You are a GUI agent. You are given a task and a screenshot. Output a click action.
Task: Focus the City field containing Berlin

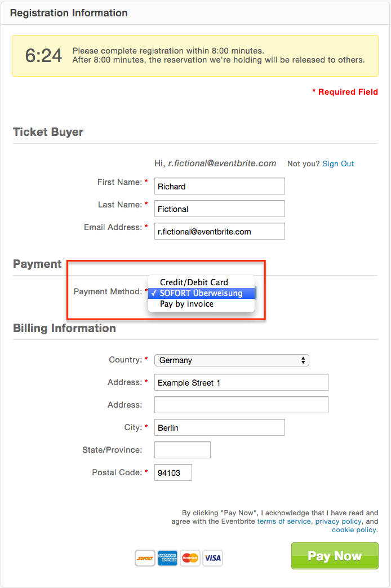[220, 427]
